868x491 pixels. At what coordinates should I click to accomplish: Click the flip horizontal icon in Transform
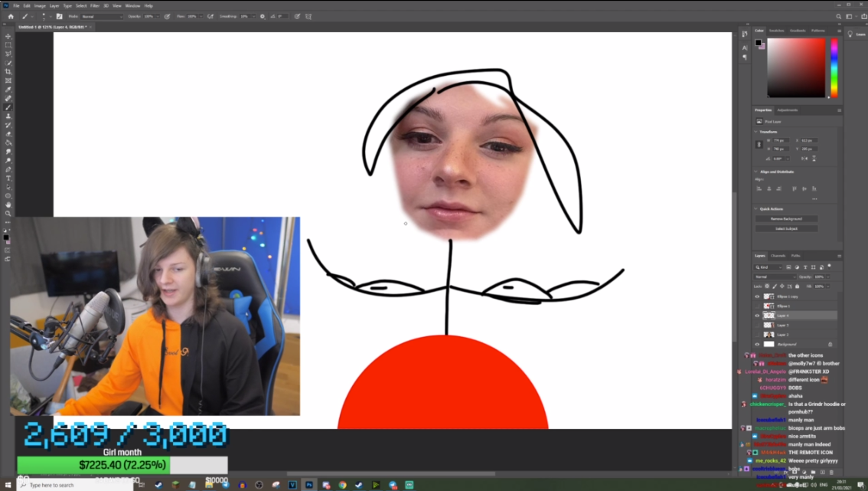click(x=804, y=159)
